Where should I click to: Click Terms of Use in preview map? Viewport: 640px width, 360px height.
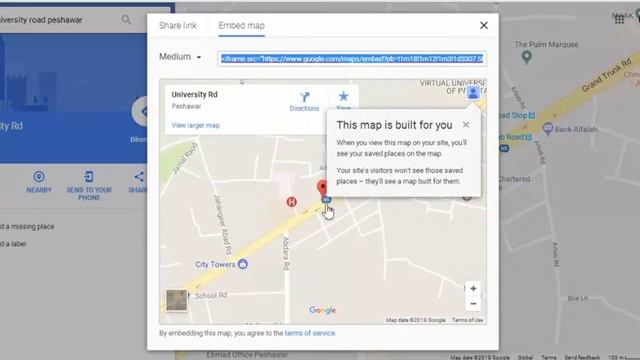click(467, 320)
